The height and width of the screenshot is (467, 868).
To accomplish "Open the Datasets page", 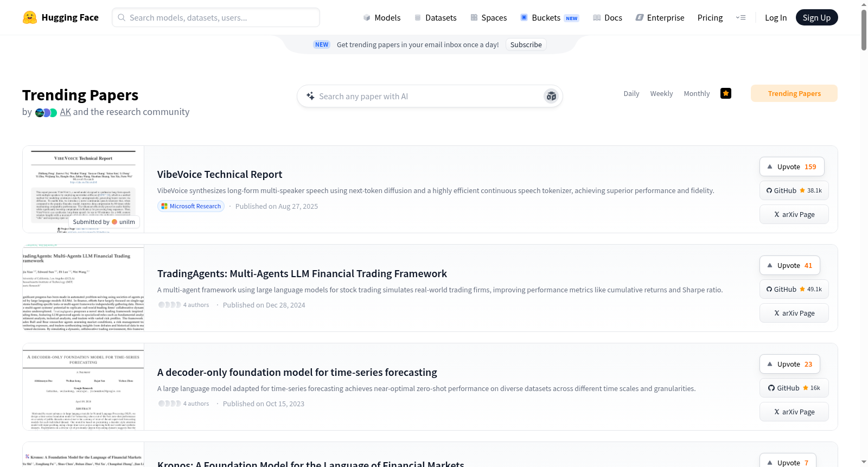I will pyautogui.click(x=435, y=17).
